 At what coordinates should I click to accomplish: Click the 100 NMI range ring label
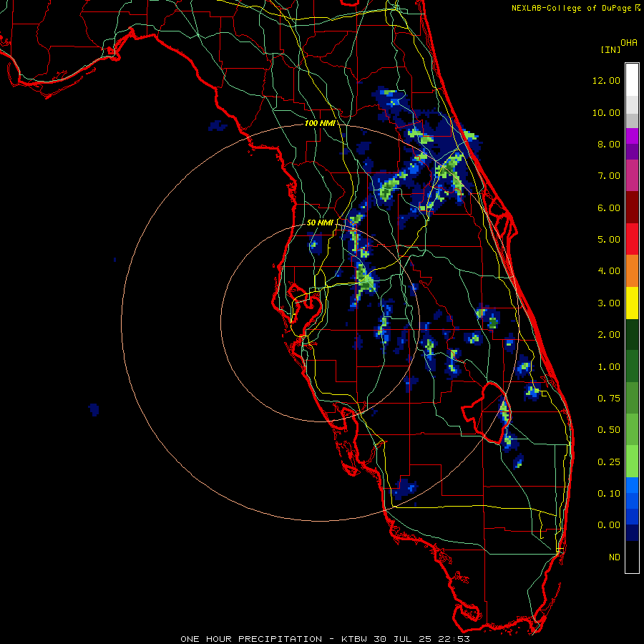pos(320,123)
